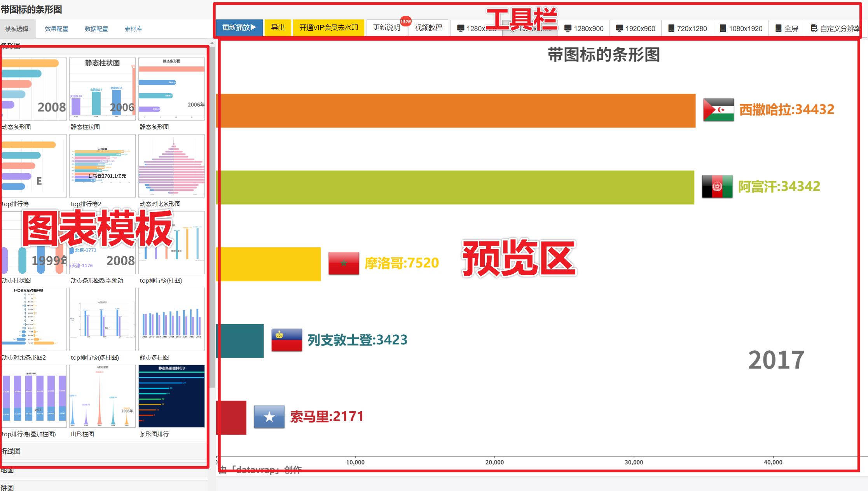868x491 pixels.
Task: Switch to the 数据配置 tab
Action: [x=96, y=29]
